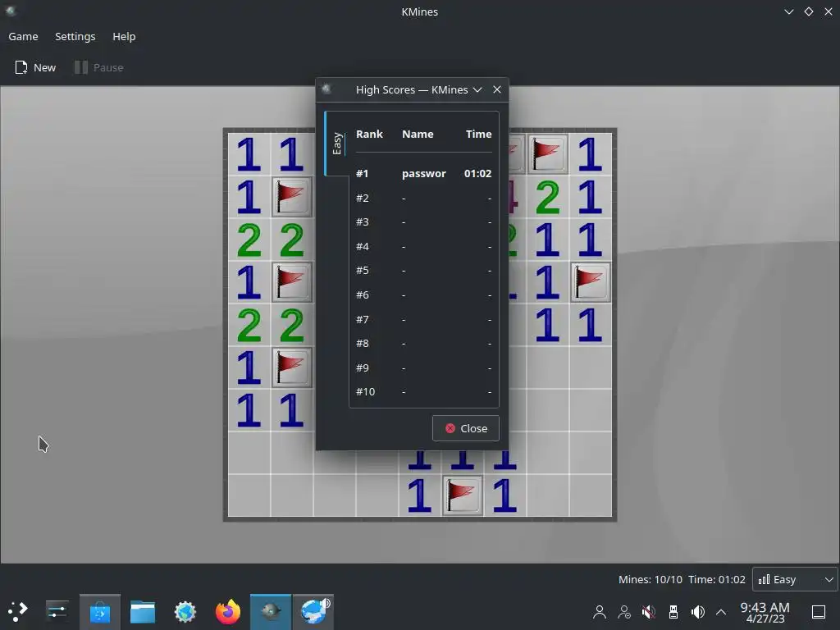Screen dimensions: 840x630
Task: Click rank #5 row label
Action: point(362,271)
